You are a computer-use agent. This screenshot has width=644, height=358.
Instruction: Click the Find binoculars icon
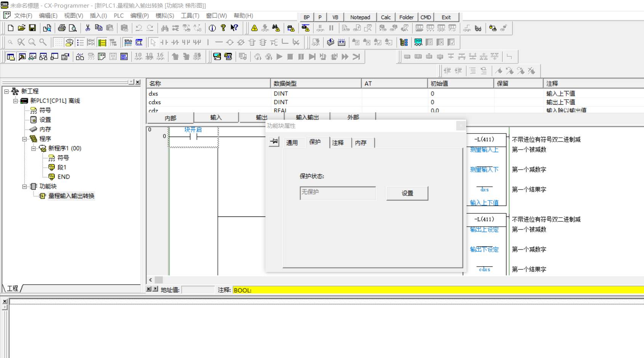point(165,28)
